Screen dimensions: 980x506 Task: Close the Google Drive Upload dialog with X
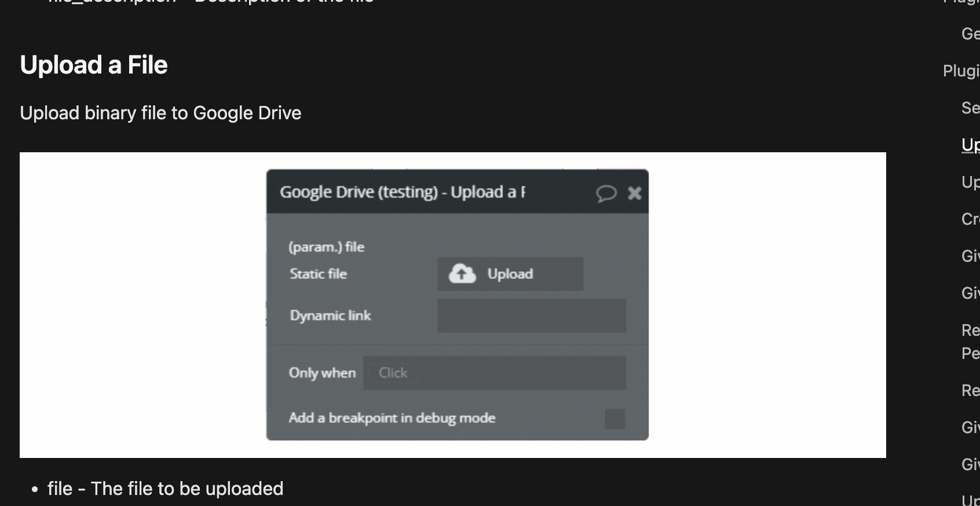[635, 193]
